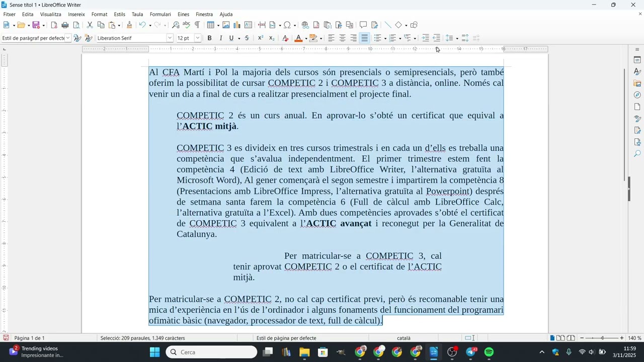Viewport: 644px width, 362px height.
Task: Toggle justified alignment
Action: coord(364,38)
